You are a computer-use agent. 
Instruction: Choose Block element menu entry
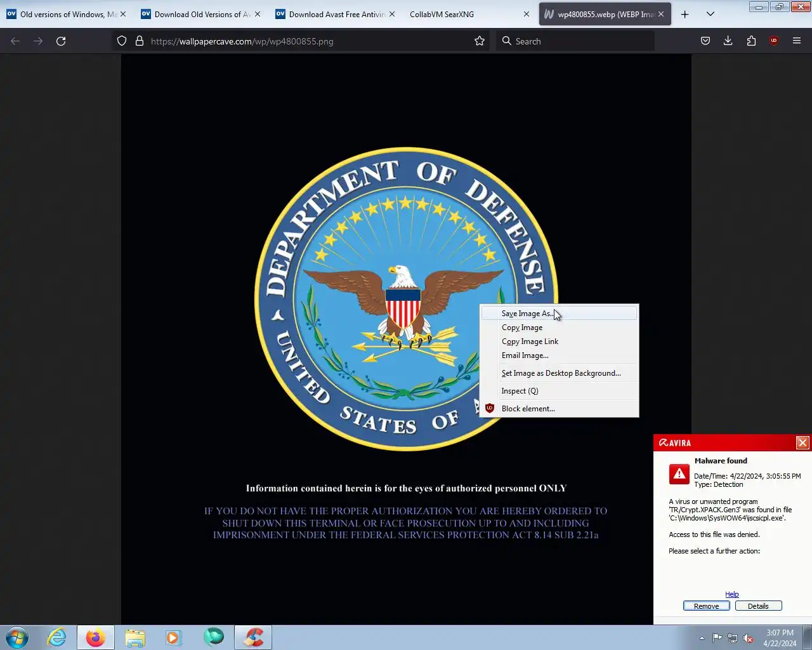pos(560,409)
